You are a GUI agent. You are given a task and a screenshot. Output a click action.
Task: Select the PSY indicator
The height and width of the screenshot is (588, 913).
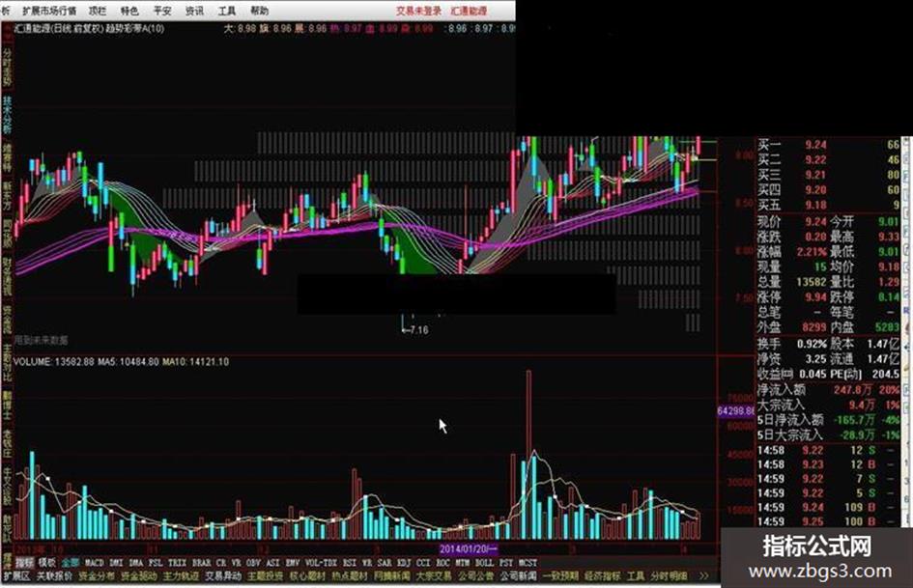coord(506,563)
